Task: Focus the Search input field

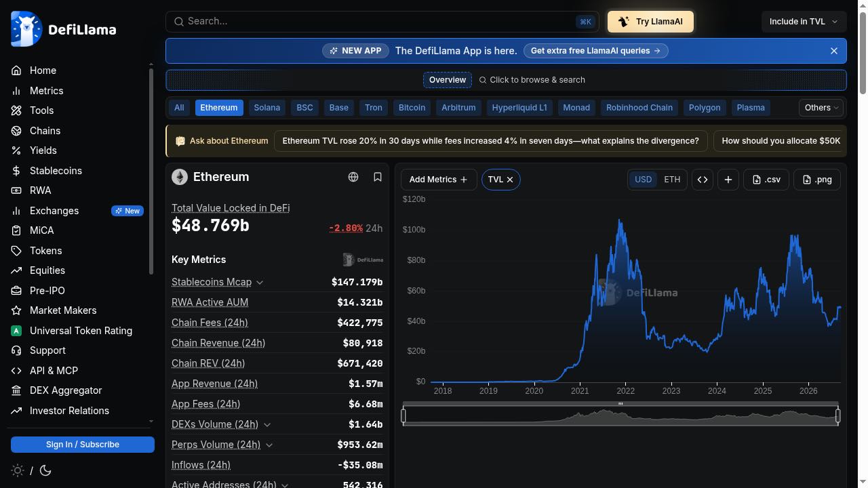Action: click(382, 22)
